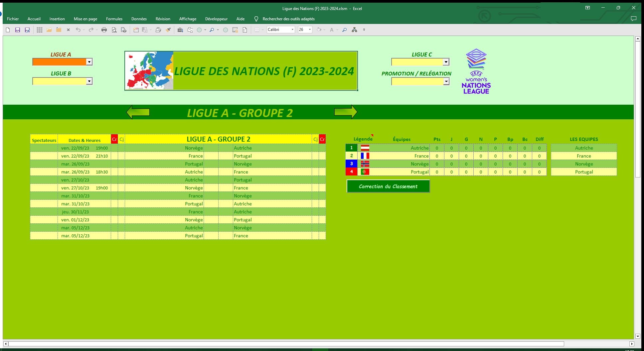Open the Révision tab
The height and width of the screenshot is (351, 644).
point(163,19)
